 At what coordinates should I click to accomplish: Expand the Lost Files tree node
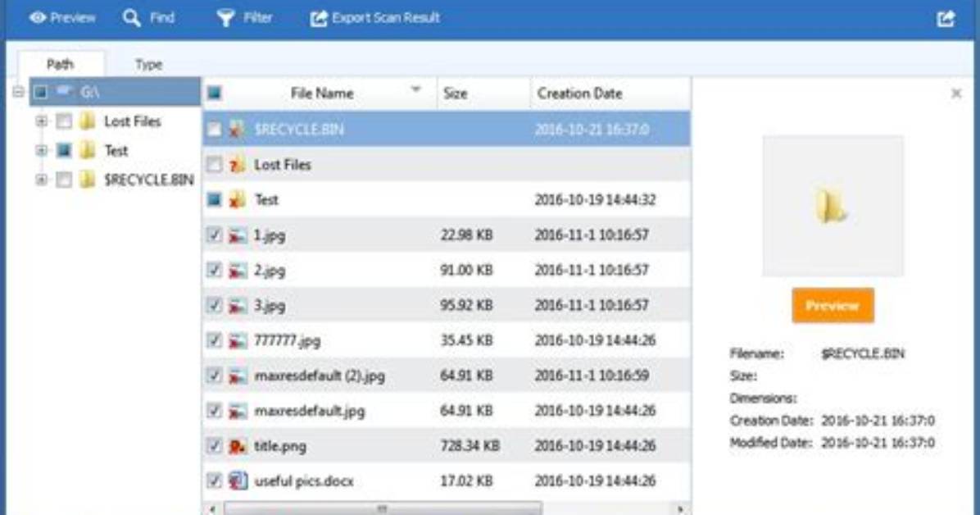pos(41,121)
